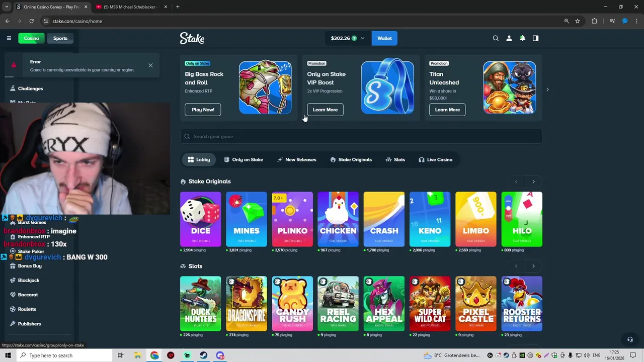The height and width of the screenshot is (362, 644).
Task: Select the Live Casino tab
Action: click(x=436, y=159)
